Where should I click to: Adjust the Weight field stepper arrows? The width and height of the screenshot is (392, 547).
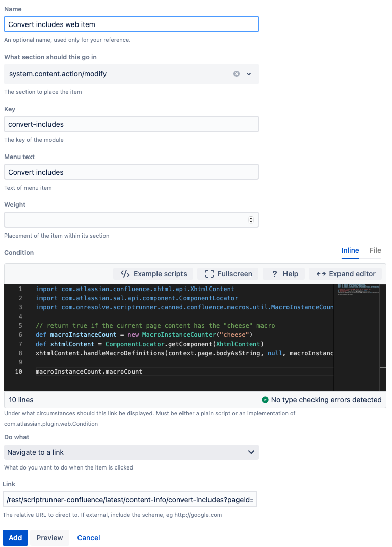click(x=251, y=220)
